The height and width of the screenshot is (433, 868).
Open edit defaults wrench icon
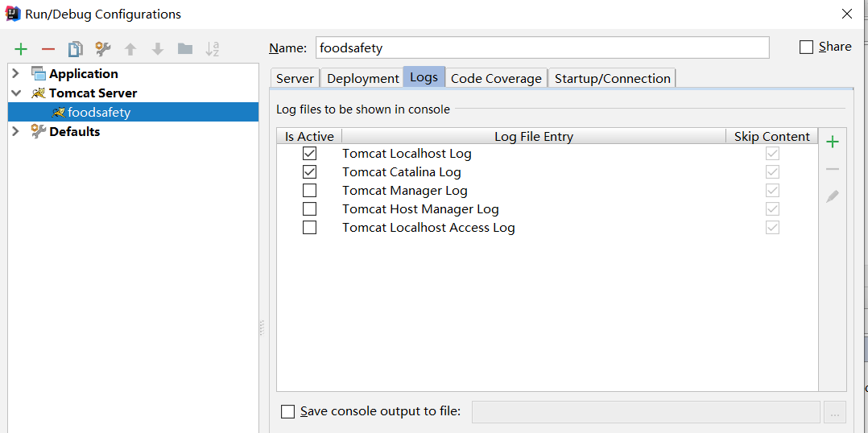[103, 49]
